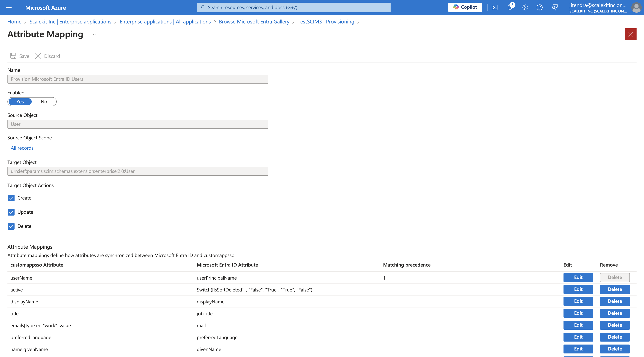Click the disabled Delete button for userName
This screenshot has height=357, width=644.
point(615,277)
